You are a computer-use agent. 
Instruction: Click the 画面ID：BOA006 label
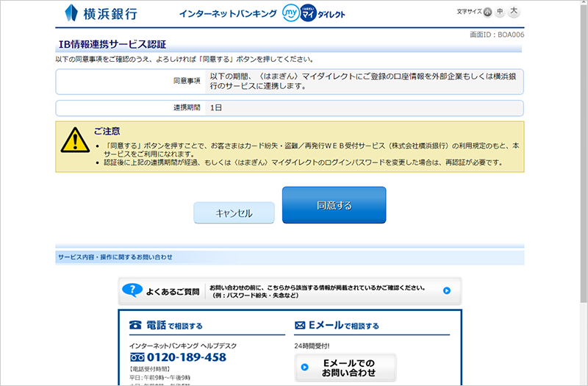tap(497, 35)
